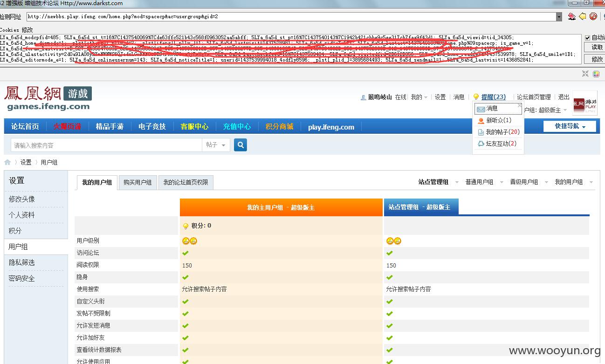Click the 提醒(23) link
605x364 pixels.
tap(494, 97)
